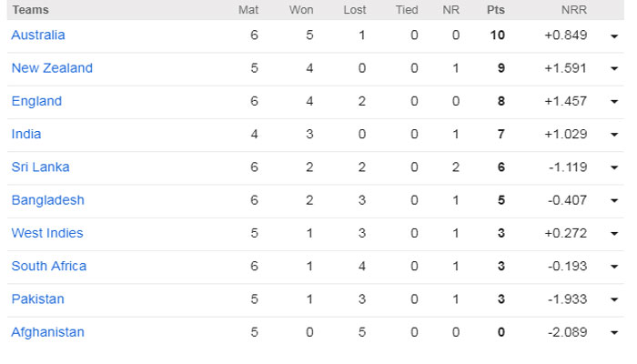
Task: Expand the Sri Lanka row arrow
Action: point(615,168)
